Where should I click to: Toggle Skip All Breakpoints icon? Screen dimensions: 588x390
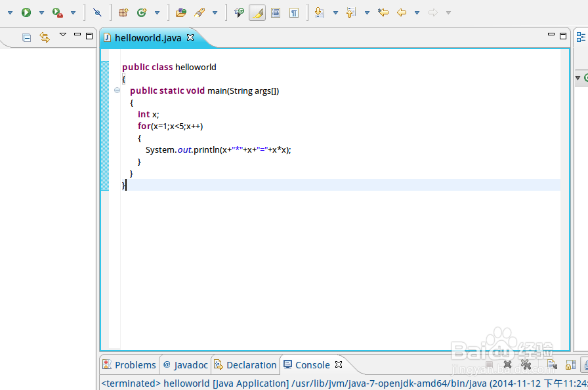click(x=98, y=12)
